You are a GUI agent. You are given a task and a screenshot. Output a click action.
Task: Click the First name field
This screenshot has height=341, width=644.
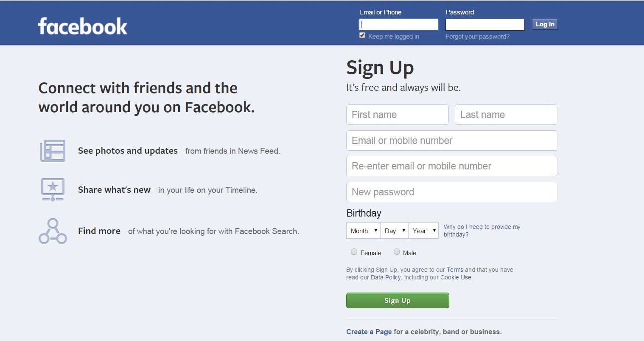click(x=398, y=115)
